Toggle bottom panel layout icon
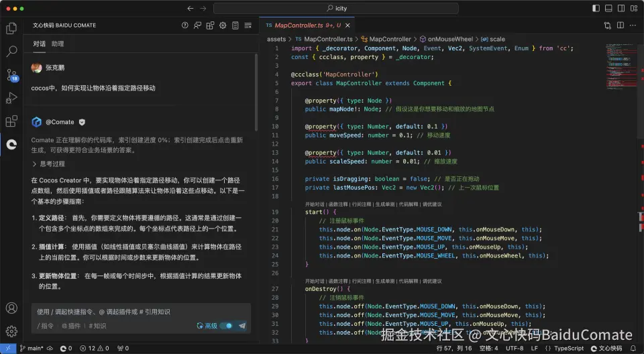Image resolution: width=644 pixels, height=354 pixels. [x=608, y=8]
